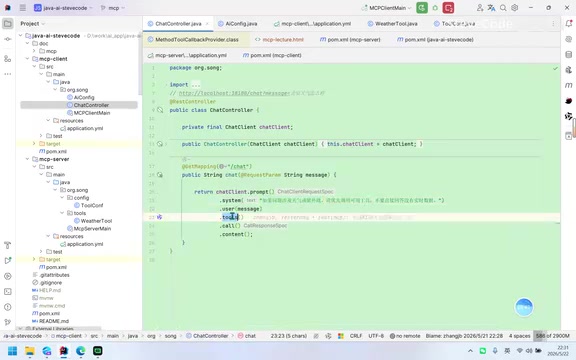The width and height of the screenshot is (576, 360).
Task: Click the 4 spaces indent setting
Action: 519,336
